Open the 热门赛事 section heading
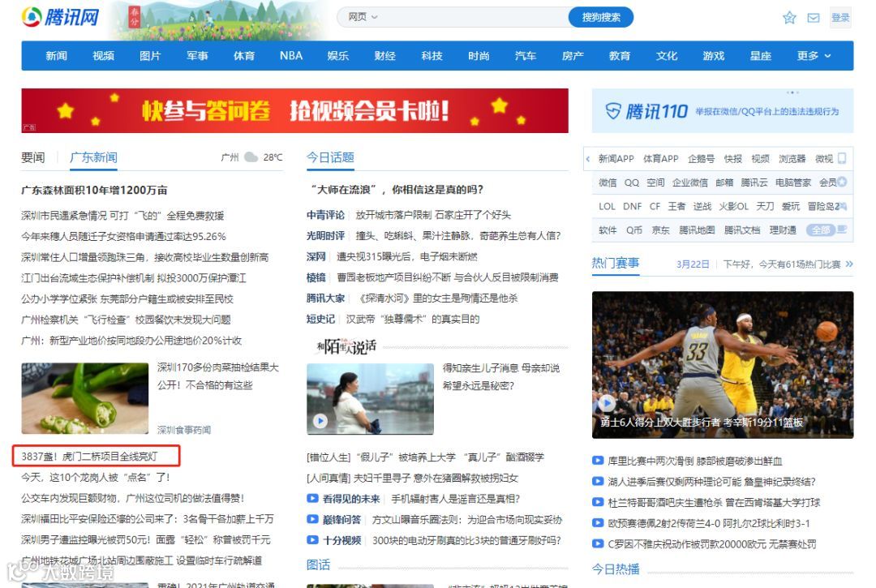Screen dimensions: 876x588 pyautogui.click(x=616, y=263)
